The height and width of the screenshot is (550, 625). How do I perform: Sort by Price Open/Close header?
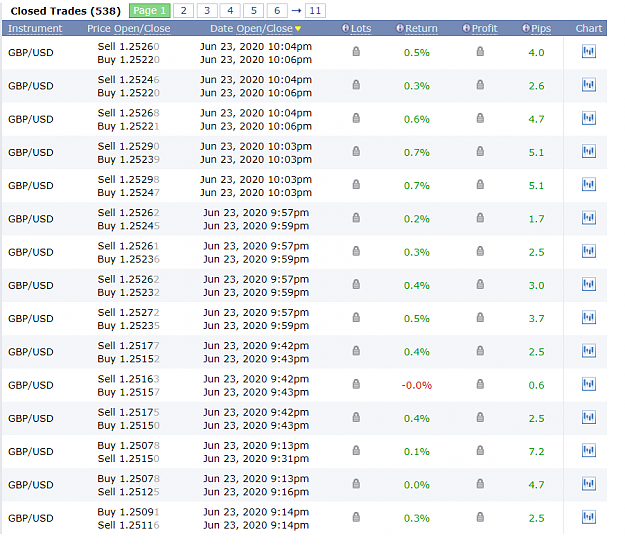point(129,28)
